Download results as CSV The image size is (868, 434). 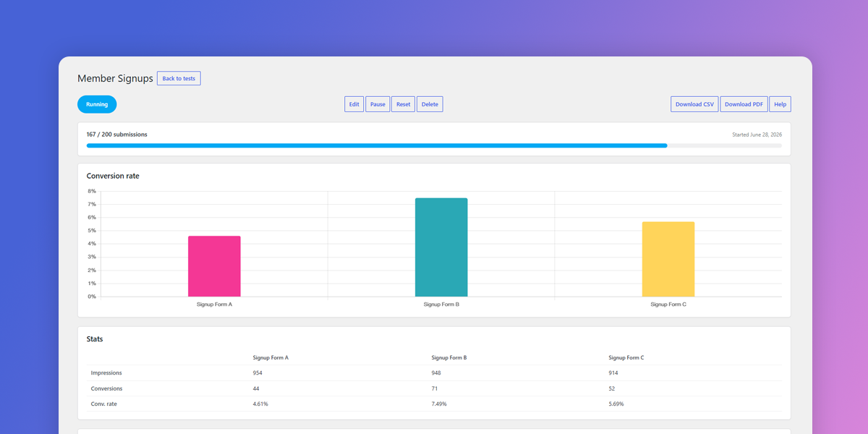pyautogui.click(x=694, y=104)
